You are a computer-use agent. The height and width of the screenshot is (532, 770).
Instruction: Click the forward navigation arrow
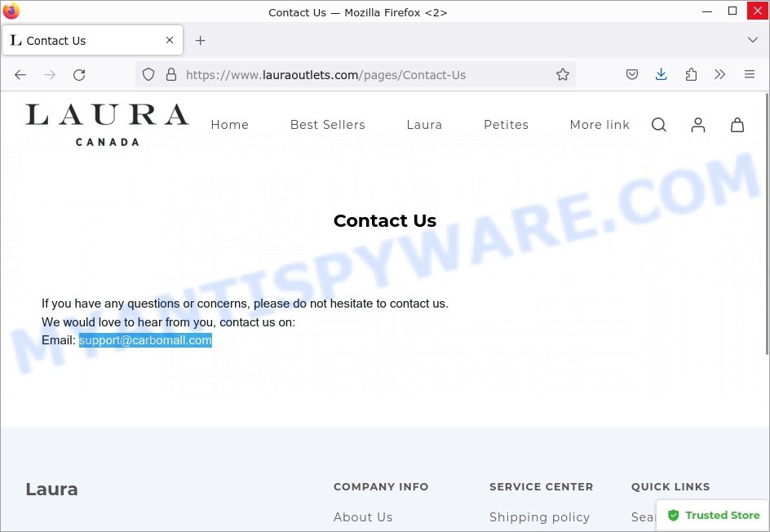point(50,75)
